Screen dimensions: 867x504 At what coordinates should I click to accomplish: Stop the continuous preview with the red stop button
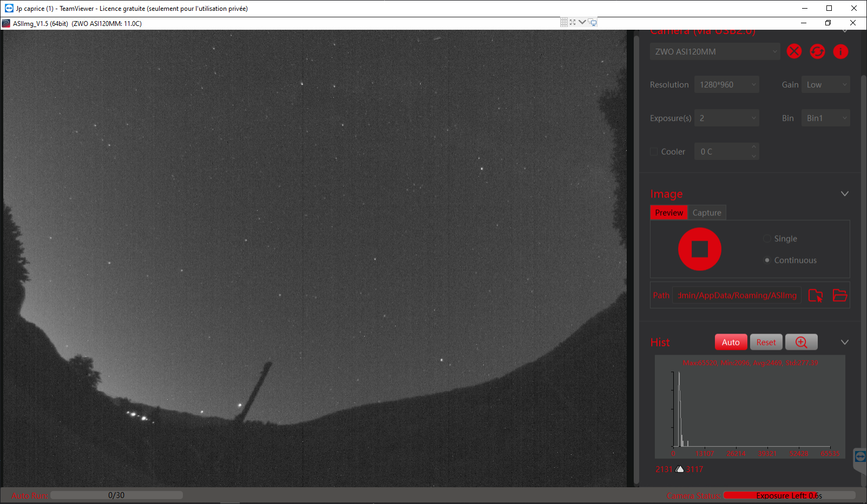[700, 249]
